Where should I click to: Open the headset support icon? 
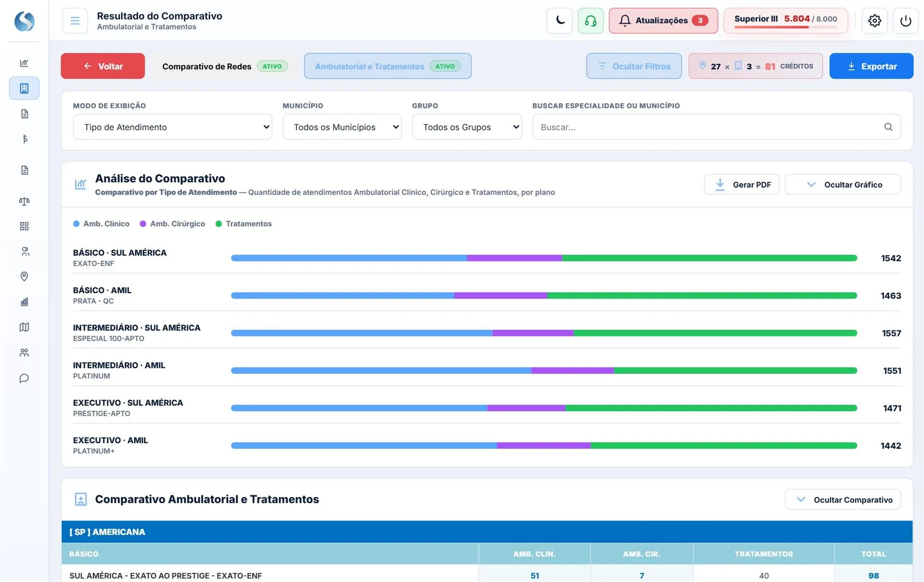590,21
